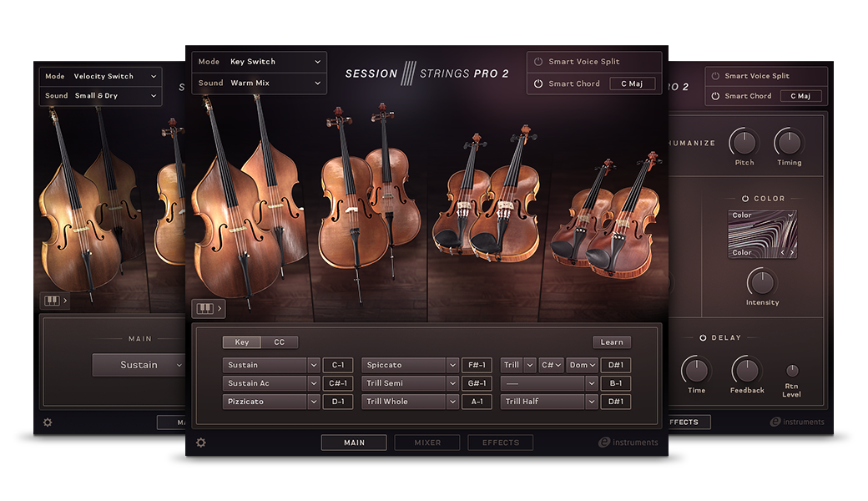Toggle Smart Voice Split in right window

(715, 76)
